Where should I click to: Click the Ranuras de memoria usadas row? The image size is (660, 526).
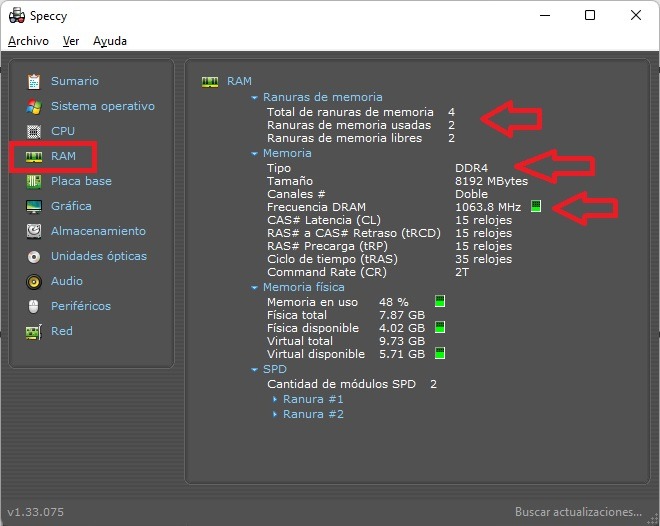click(361, 125)
